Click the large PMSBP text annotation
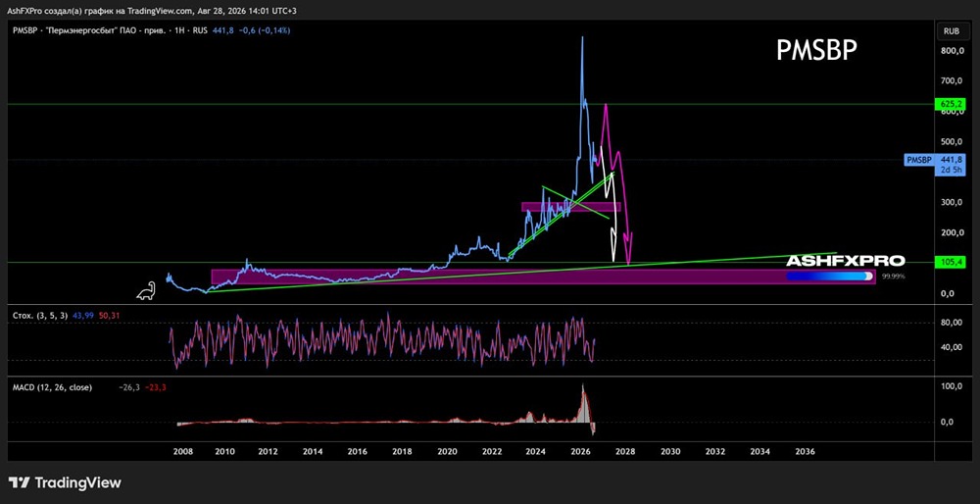Screen dimensions: 980x504 [x=816, y=51]
